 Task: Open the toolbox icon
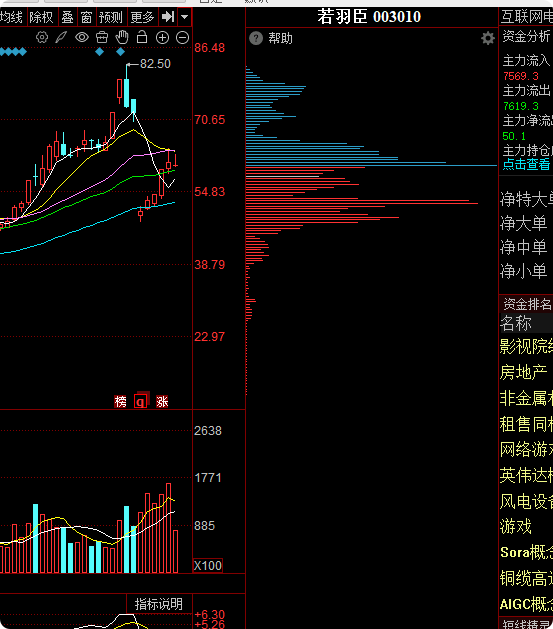[x=102, y=38]
